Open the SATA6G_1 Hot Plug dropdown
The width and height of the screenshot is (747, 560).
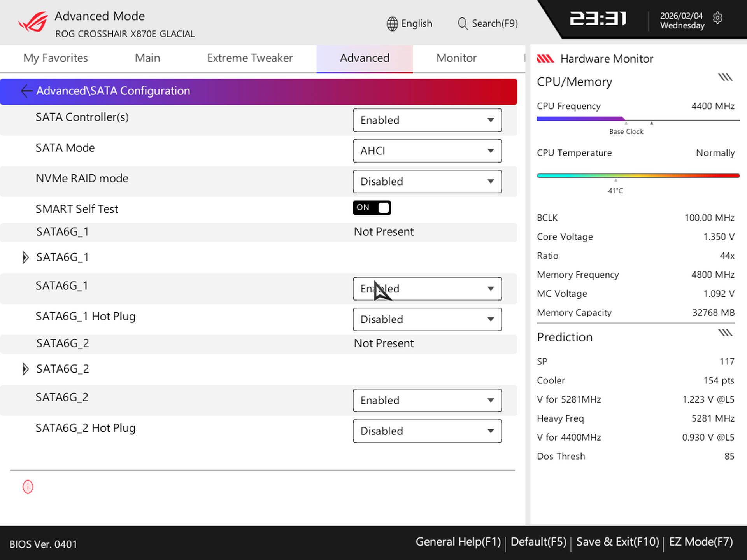click(427, 319)
